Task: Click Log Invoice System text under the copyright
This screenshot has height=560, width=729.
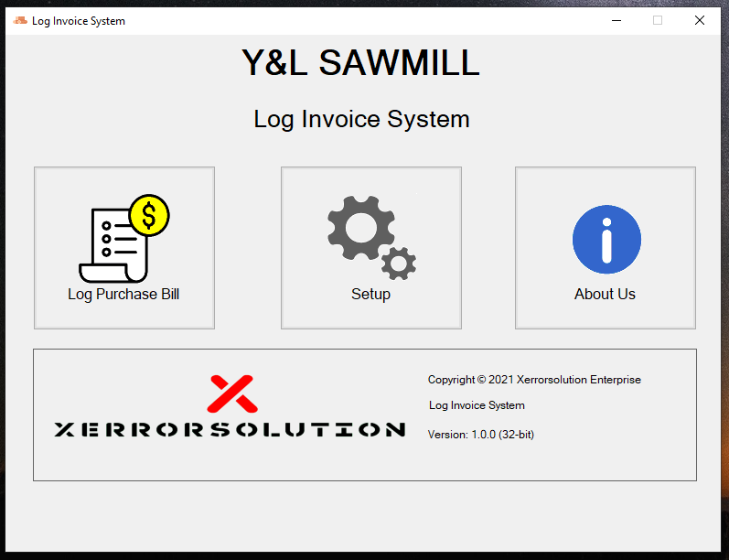Action: pos(477,405)
